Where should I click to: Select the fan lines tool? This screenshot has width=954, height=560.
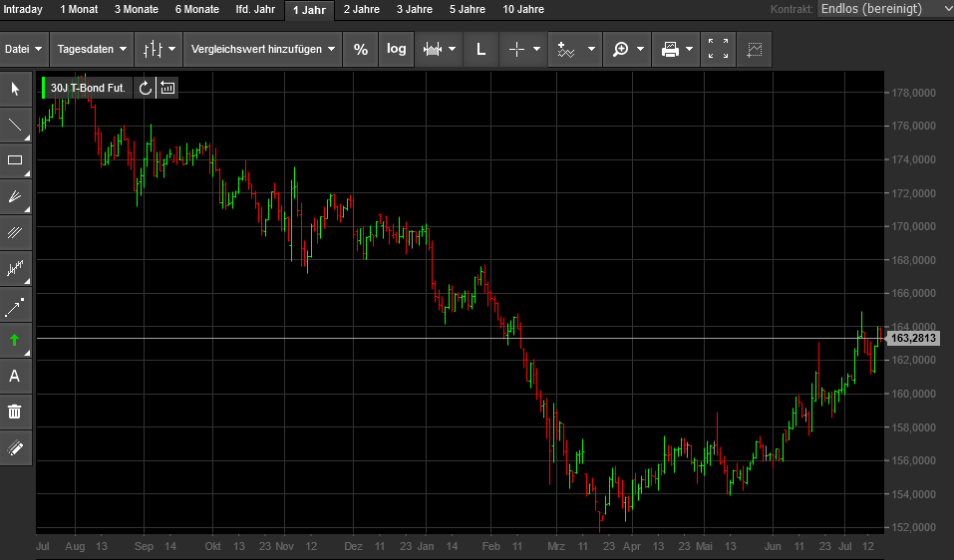pyautogui.click(x=15, y=196)
